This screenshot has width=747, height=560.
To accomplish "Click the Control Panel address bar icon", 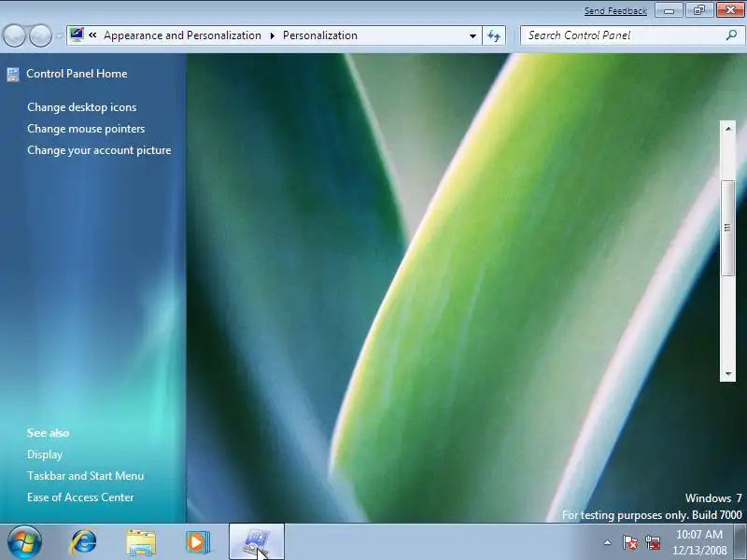I will click(77, 35).
